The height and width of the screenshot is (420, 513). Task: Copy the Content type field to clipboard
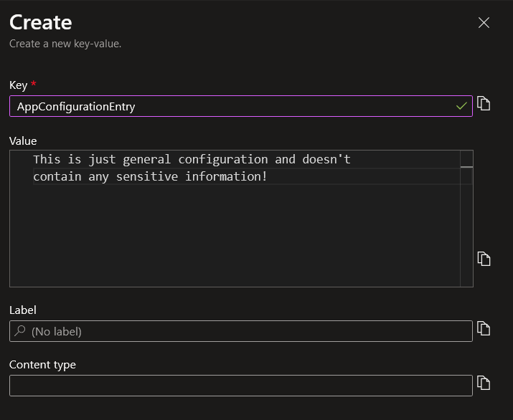pyautogui.click(x=484, y=383)
